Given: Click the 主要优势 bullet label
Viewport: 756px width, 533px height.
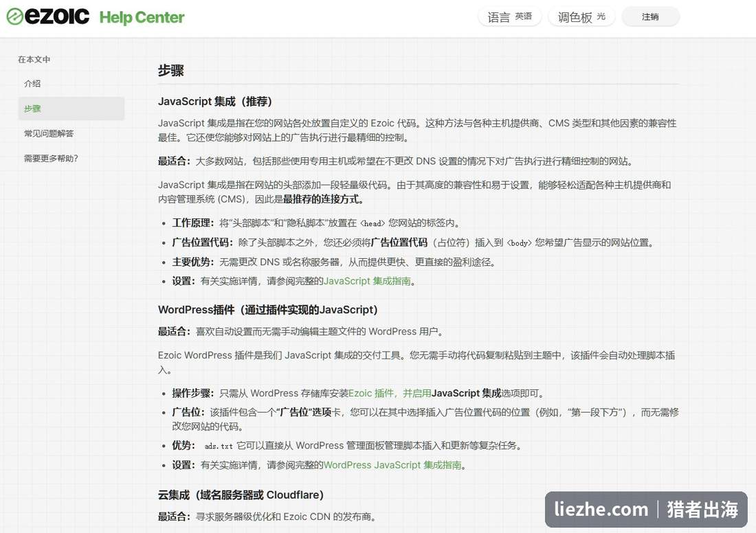Looking at the screenshot, I should coord(193,262).
